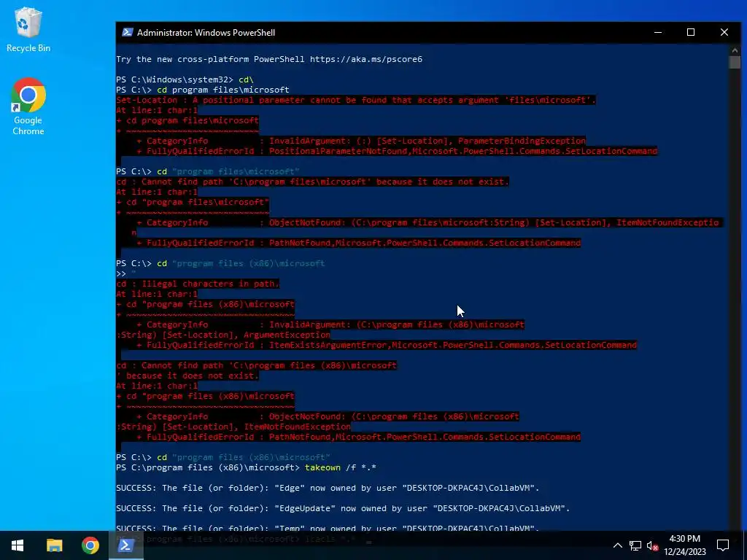This screenshot has height=560, width=747.
Task: Select the Google Chrome desktop shortcut
Action: pos(28,106)
